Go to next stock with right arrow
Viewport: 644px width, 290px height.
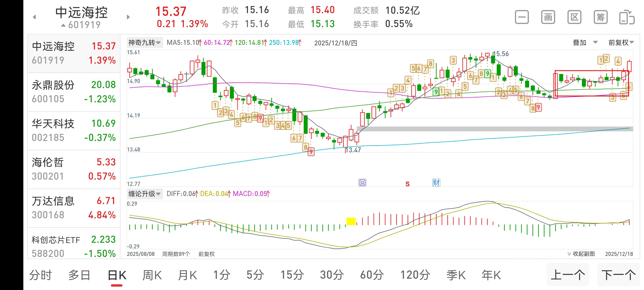pos(128,17)
